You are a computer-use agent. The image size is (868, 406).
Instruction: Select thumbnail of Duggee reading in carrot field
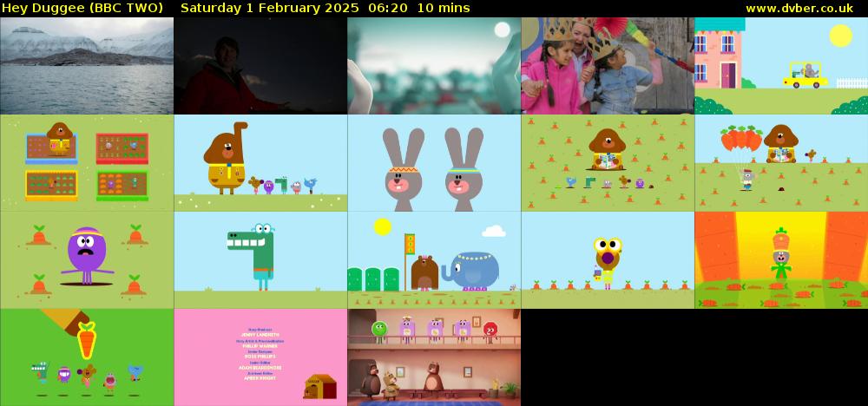[x=608, y=163]
